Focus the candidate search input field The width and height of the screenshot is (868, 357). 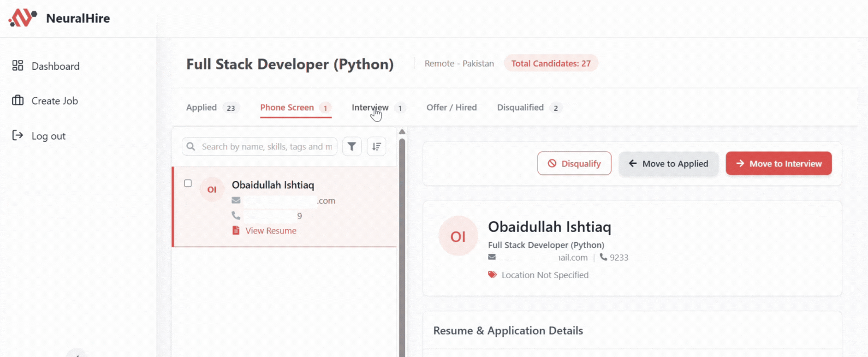pyautogui.click(x=266, y=147)
